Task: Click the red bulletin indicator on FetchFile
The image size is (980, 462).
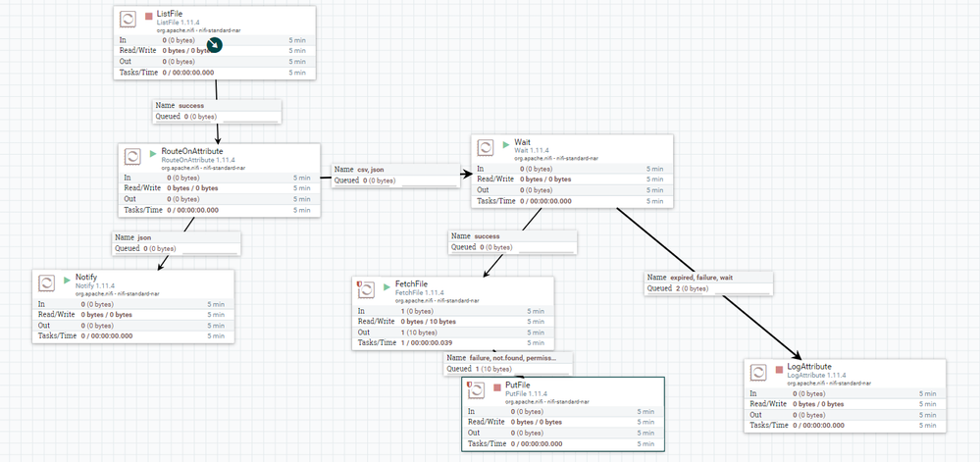Action: click(x=359, y=284)
